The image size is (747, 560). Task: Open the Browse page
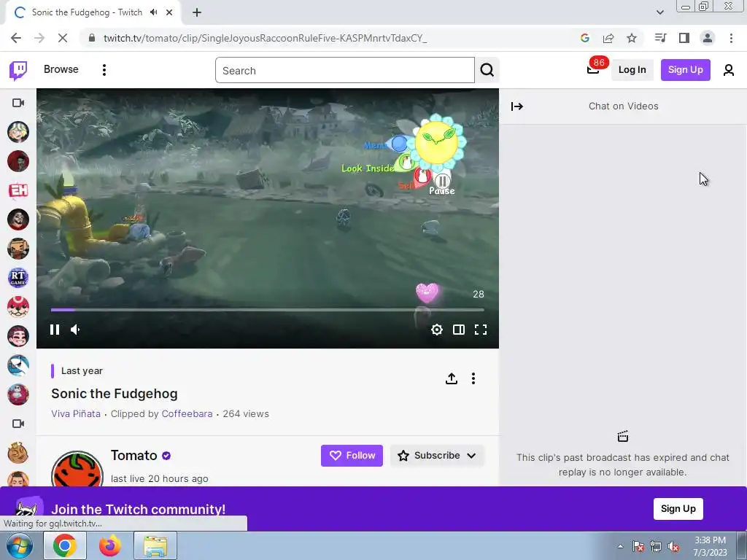point(61,69)
